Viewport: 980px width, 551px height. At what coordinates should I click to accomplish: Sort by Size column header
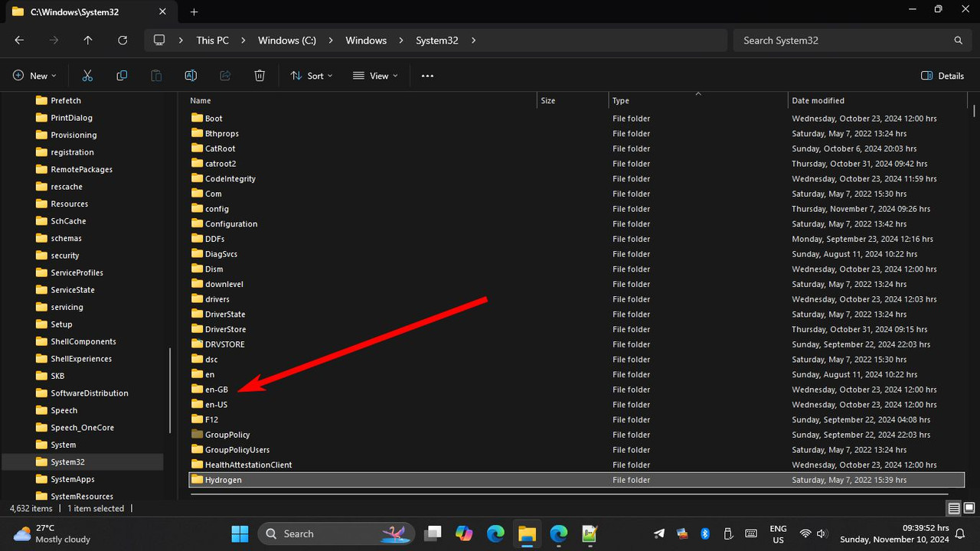[x=573, y=100]
